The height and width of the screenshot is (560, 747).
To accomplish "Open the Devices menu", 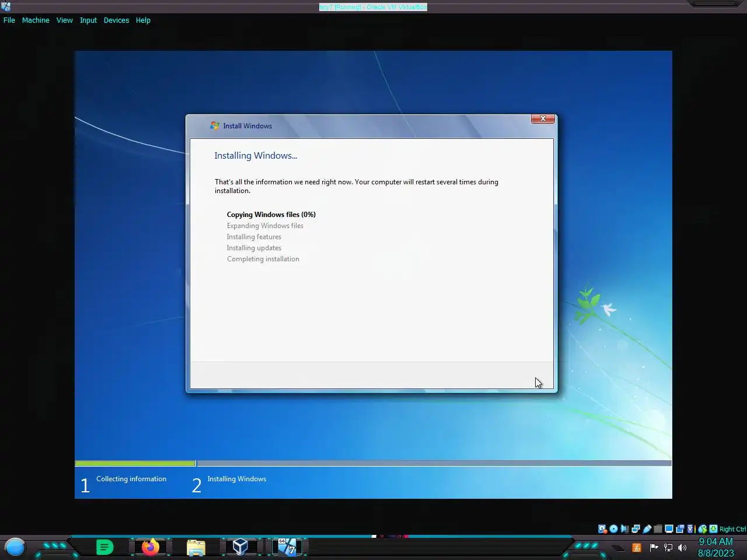I will click(116, 20).
